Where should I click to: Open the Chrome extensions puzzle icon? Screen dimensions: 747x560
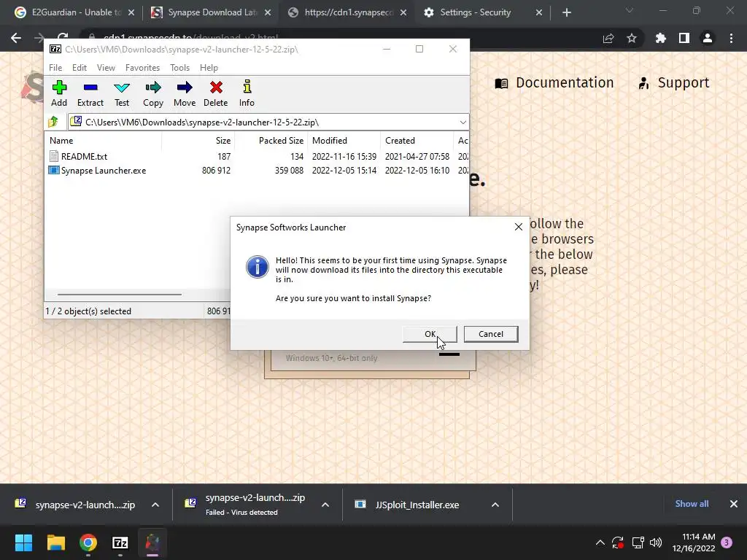(661, 38)
